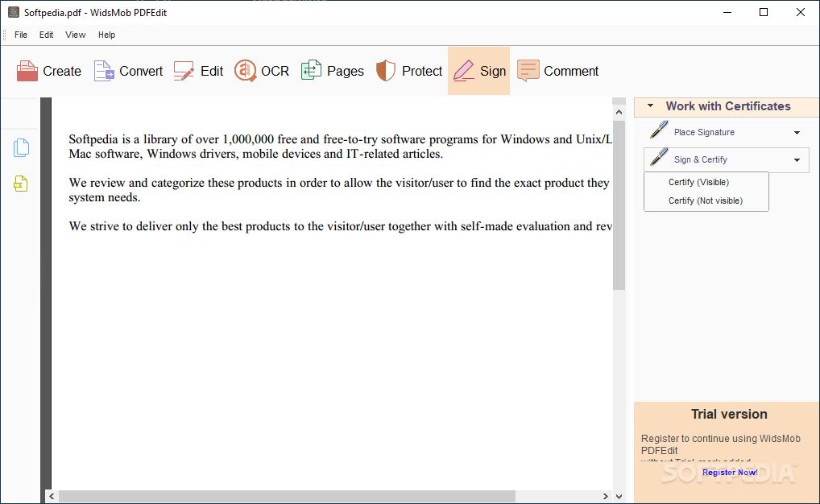Click the outer scrollbar down arrow

tap(619, 496)
